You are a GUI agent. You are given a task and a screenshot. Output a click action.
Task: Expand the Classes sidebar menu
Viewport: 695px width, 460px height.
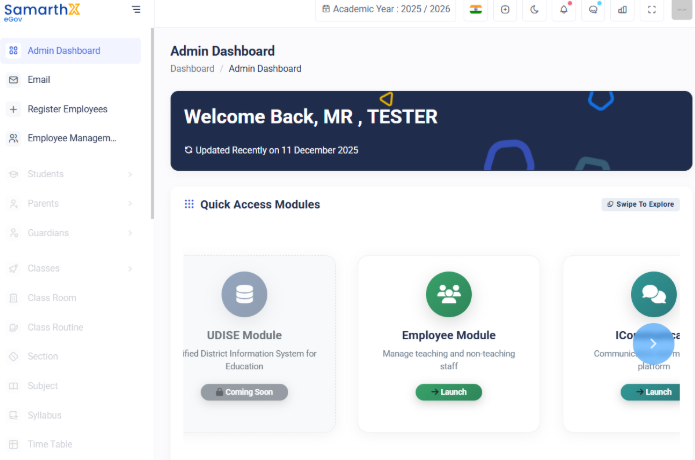tap(71, 269)
